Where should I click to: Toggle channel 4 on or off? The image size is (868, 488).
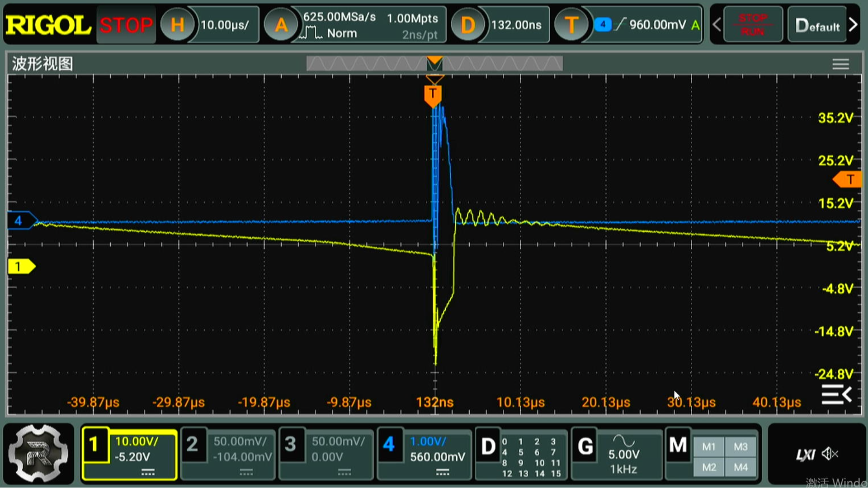tap(389, 445)
